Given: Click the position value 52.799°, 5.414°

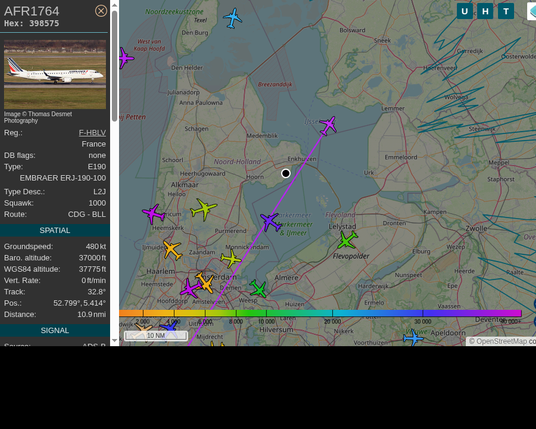Looking at the screenshot, I should coord(80,303).
